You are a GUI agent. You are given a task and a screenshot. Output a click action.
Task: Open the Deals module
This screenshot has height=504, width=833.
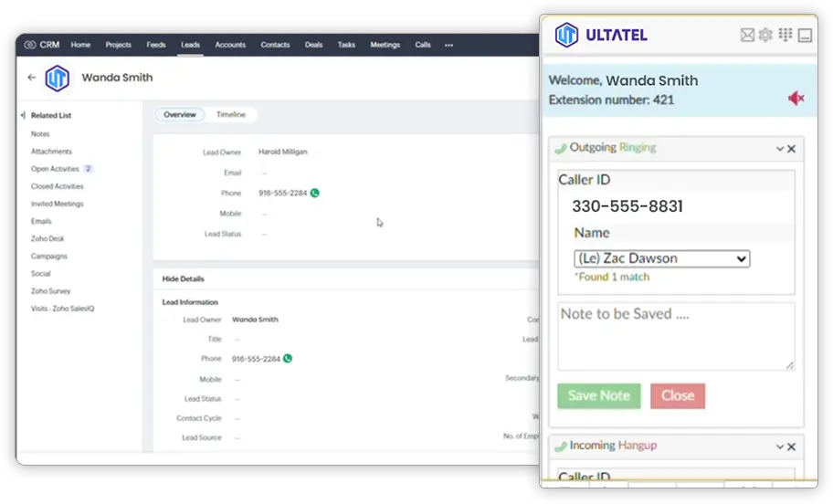click(314, 45)
